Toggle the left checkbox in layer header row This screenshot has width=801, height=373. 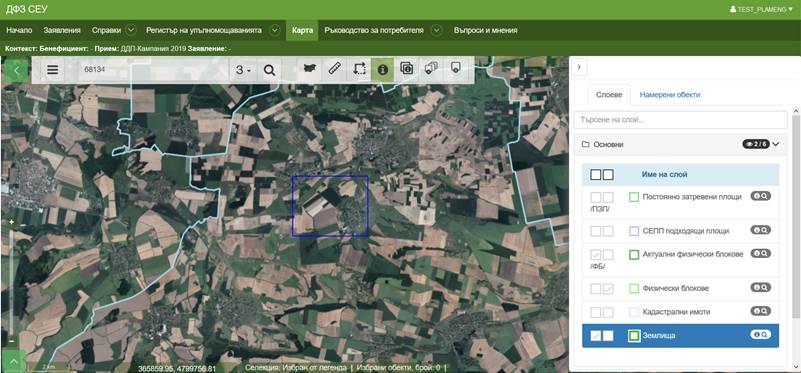coord(596,175)
